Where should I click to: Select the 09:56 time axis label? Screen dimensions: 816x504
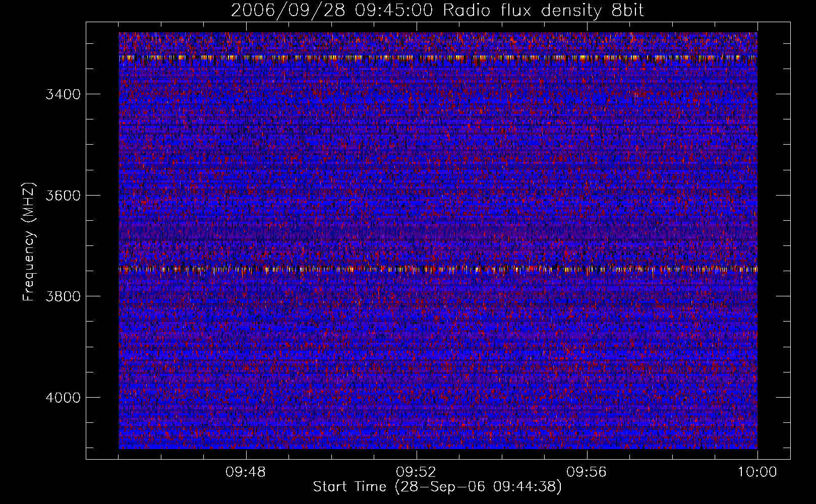(587, 472)
